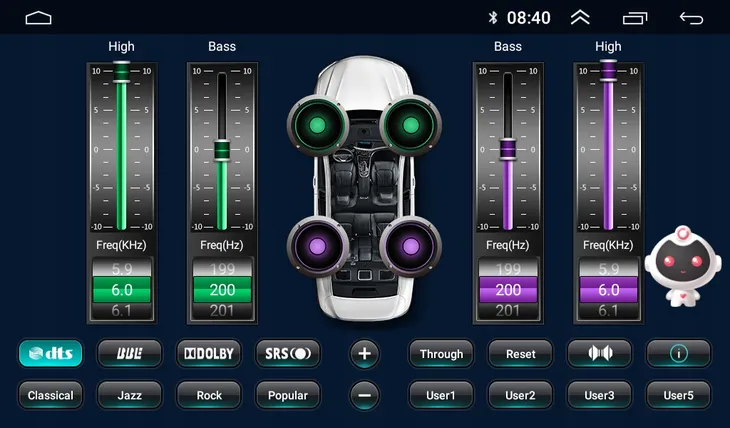Turn on the Dolby audio mode
Viewport: 730px width, 428px height.
coord(209,353)
